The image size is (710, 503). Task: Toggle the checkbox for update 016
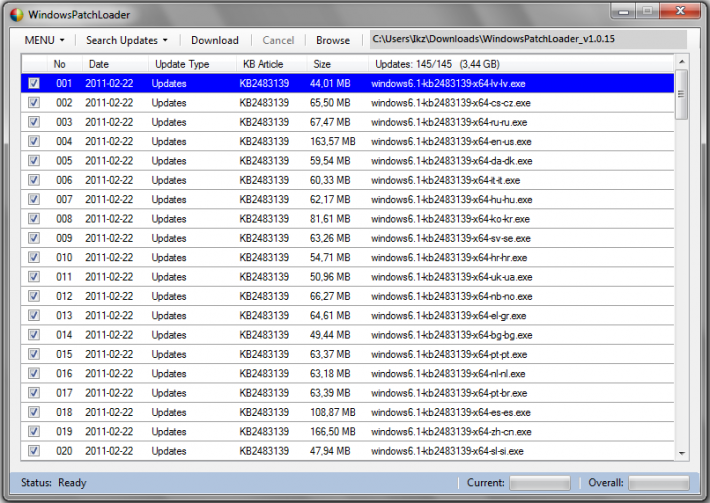tap(34, 374)
